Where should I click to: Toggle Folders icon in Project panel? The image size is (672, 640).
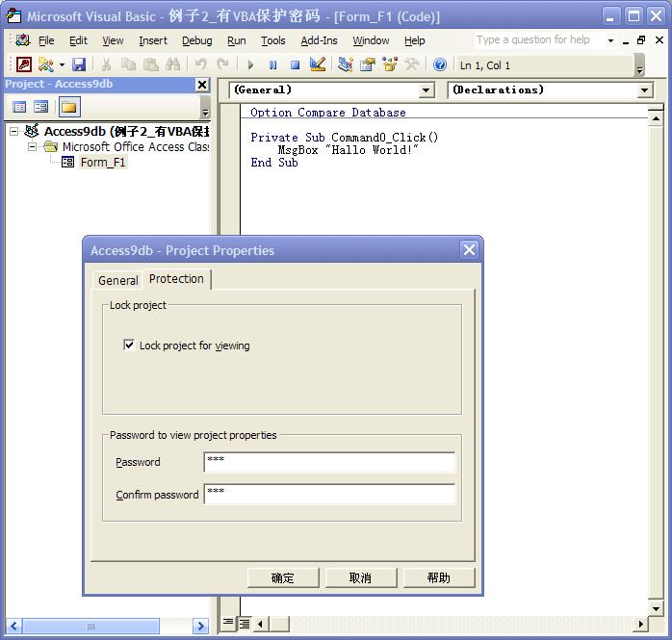(x=69, y=107)
